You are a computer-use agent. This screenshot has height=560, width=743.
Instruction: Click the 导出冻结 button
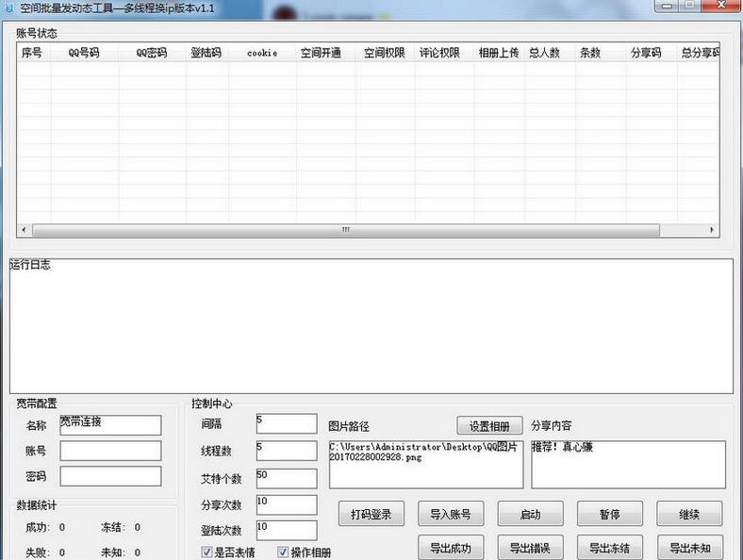click(610, 548)
